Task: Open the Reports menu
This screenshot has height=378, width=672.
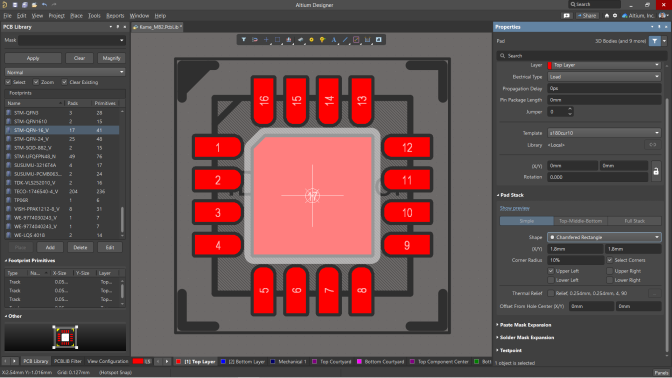Action: coord(115,16)
